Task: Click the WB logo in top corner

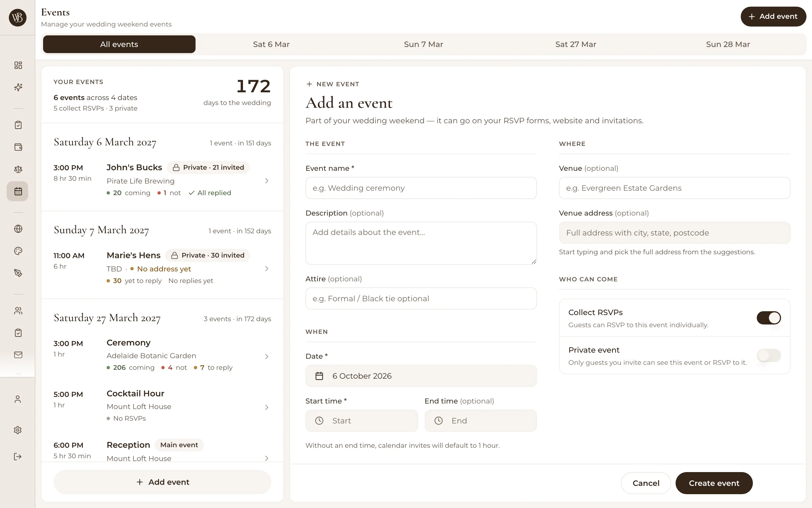Action: [x=17, y=17]
